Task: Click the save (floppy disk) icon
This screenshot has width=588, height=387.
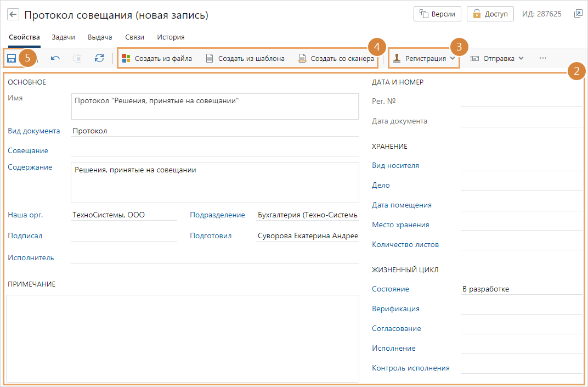Action: point(12,58)
